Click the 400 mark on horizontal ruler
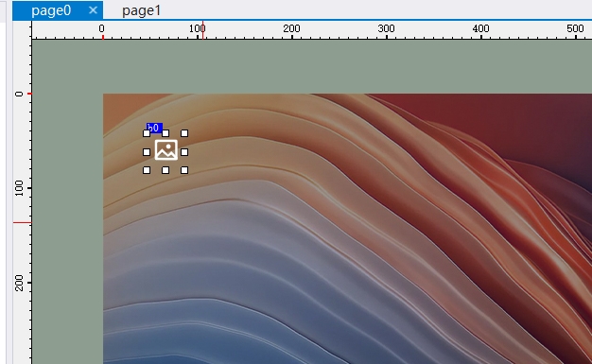The height and width of the screenshot is (364, 592). coord(480,28)
